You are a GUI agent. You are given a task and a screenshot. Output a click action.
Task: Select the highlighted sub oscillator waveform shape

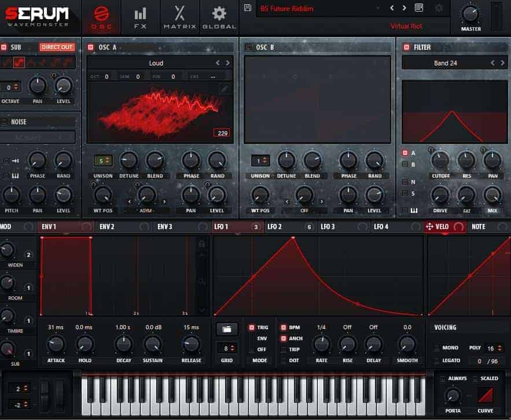[19, 62]
